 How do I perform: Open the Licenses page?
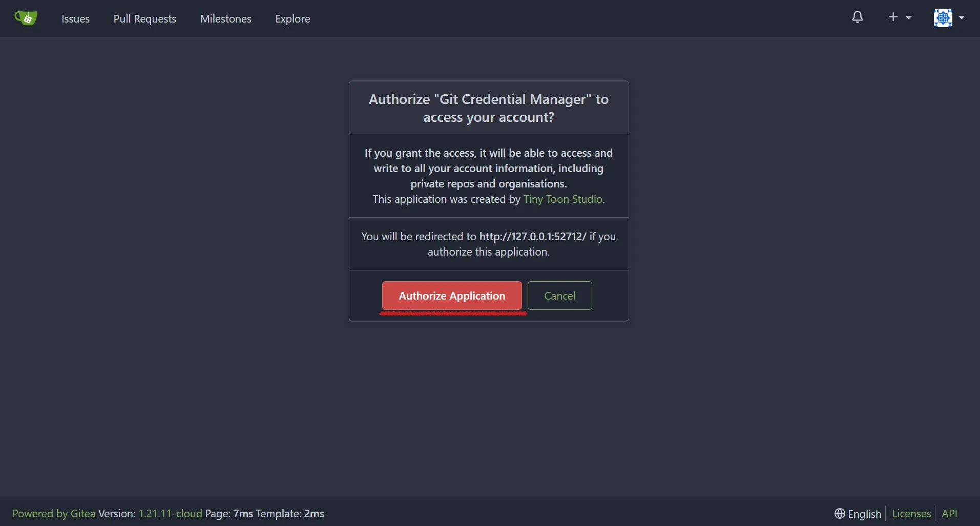pyautogui.click(x=911, y=514)
